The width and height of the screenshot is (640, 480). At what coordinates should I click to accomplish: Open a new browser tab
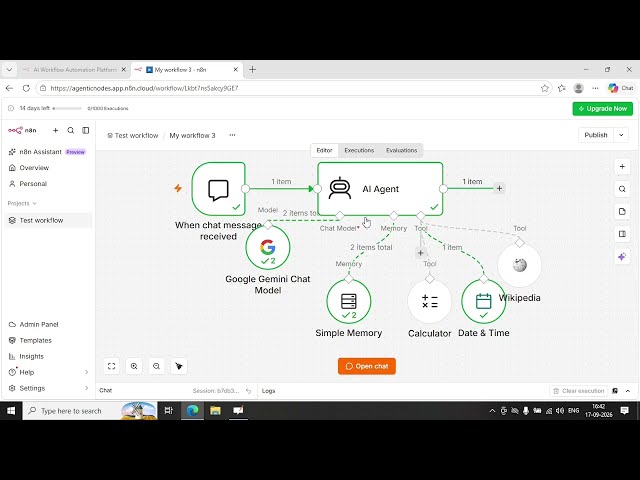[x=252, y=70]
